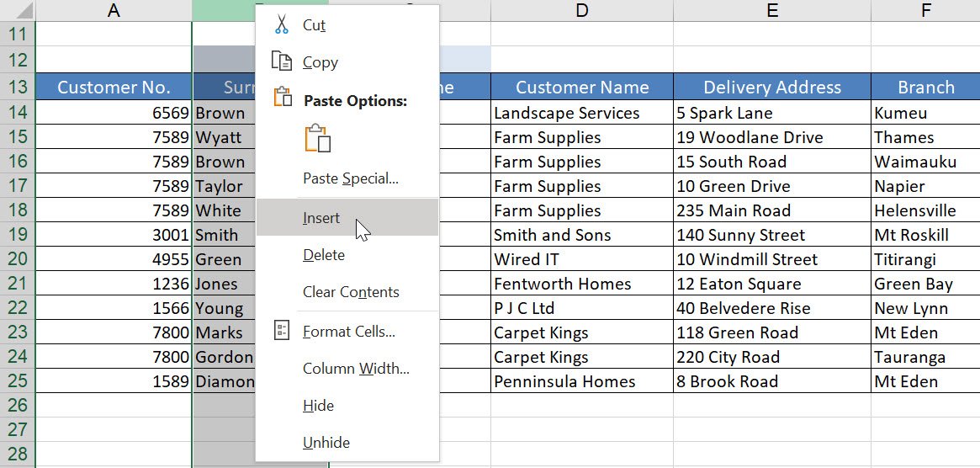This screenshot has height=468, width=980.
Task: Click cell containing 4955
Action: [x=114, y=259]
